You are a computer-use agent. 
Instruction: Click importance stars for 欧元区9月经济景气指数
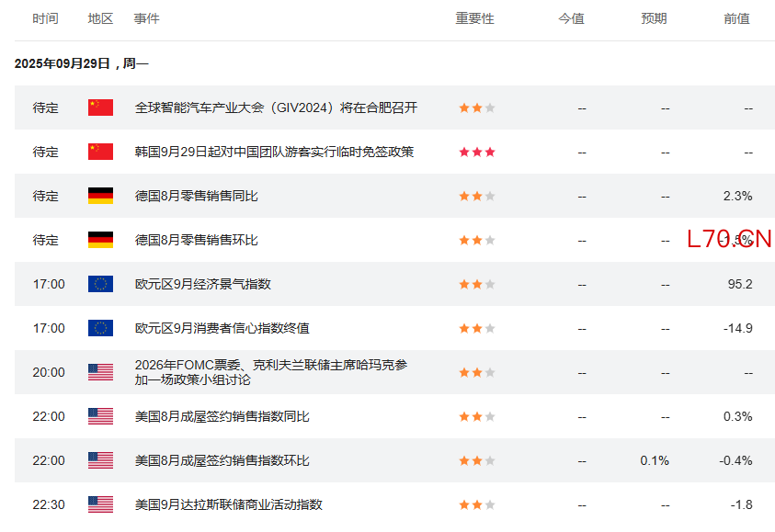(477, 284)
